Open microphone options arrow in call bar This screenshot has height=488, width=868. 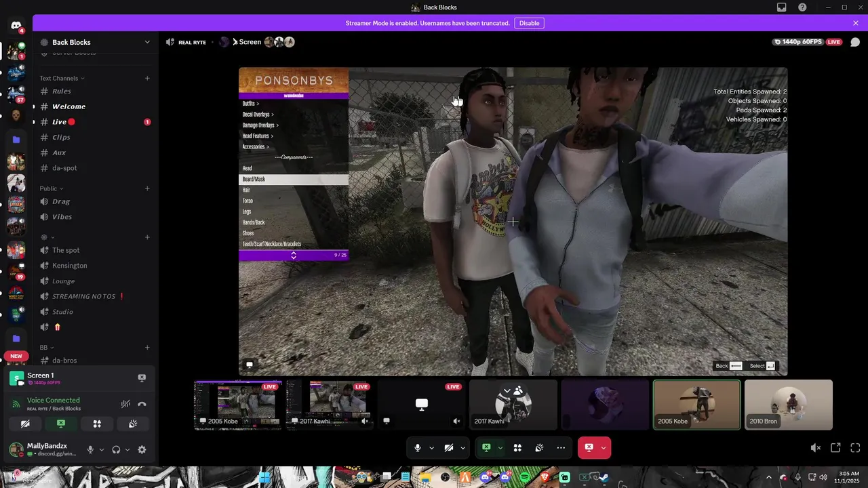pos(431,447)
